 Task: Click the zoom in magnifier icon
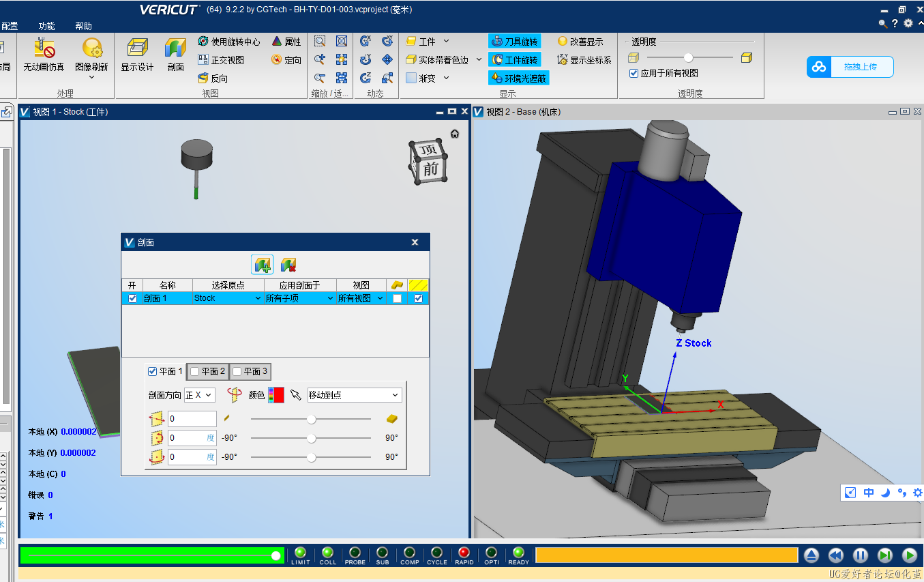pyautogui.click(x=319, y=60)
